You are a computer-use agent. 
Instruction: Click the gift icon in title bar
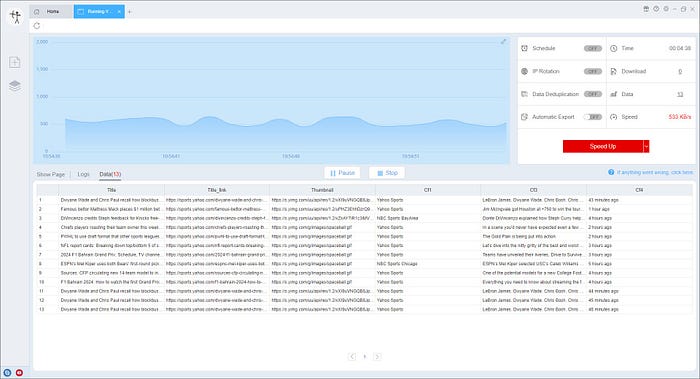[x=646, y=9]
